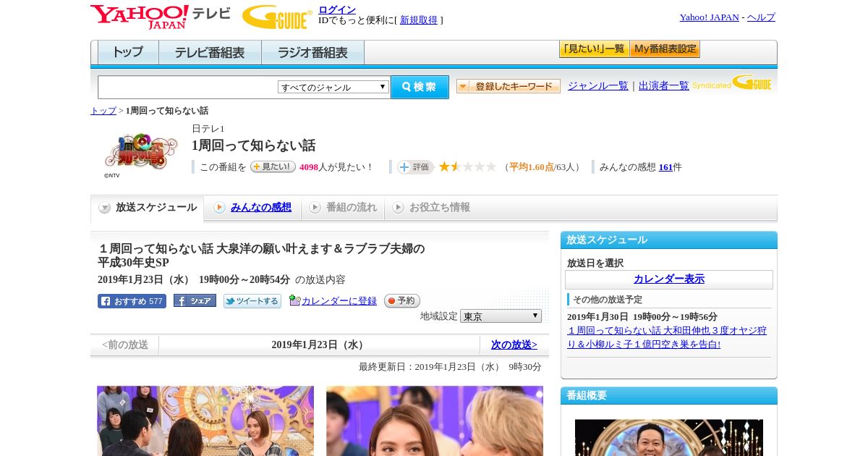Select the お役立ち情報 tab
The height and width of the screenshot is (456, 868).
tap(431, 208)
